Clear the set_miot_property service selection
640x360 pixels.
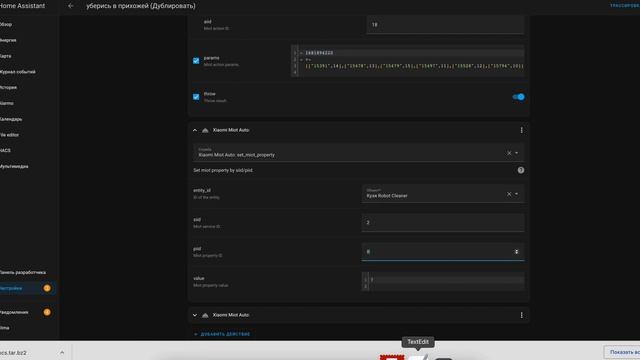tap(509, 153)
